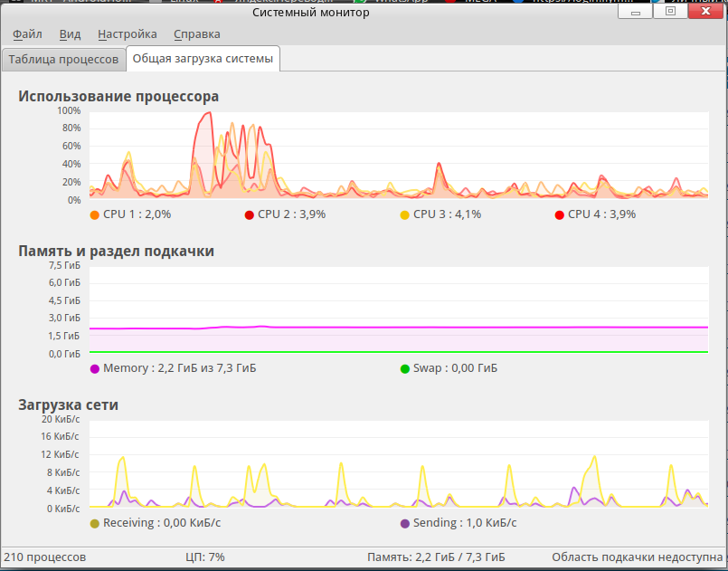
Task: Click the memory and swap graph
Action: pos(399,309)
